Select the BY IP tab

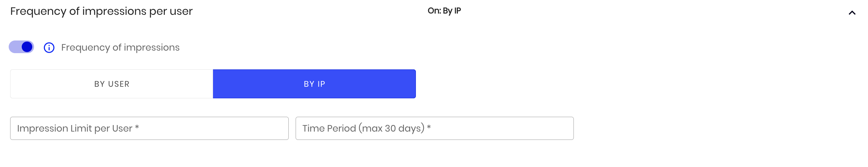click(x=314, y=84)
